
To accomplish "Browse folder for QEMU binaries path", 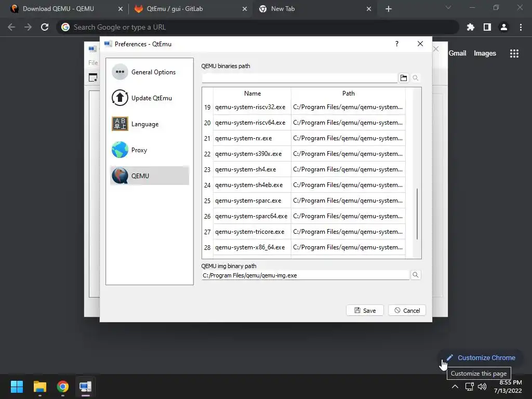I will (x=403, y=78).
